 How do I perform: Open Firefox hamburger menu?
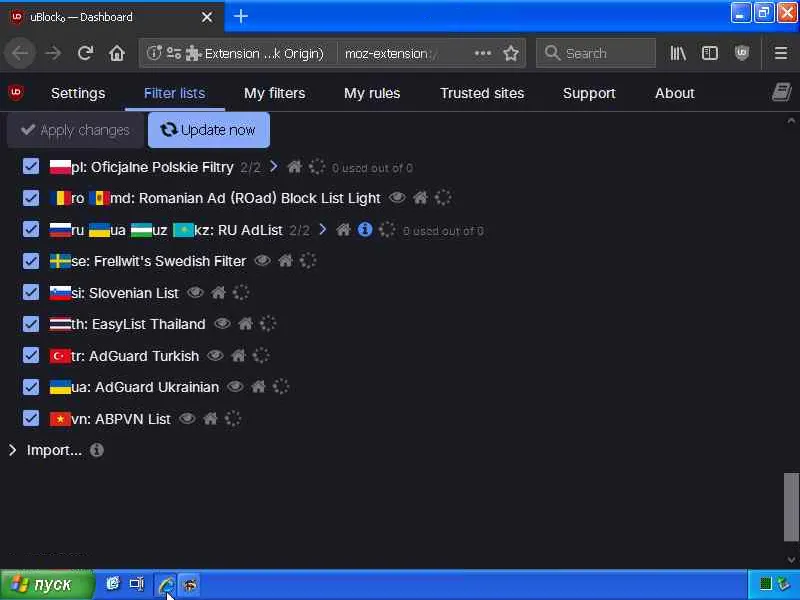pos(781,53)
